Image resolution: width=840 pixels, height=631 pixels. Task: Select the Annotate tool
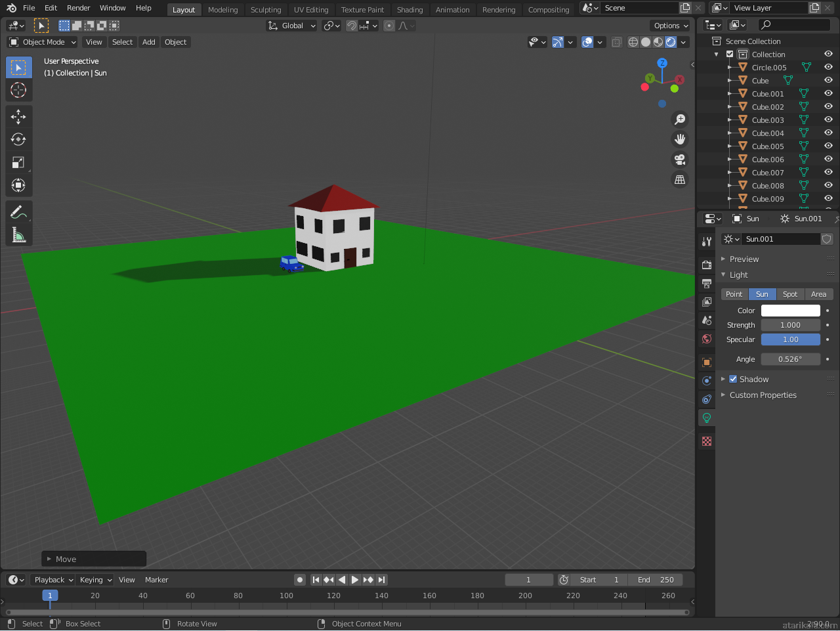coord(18,212)
